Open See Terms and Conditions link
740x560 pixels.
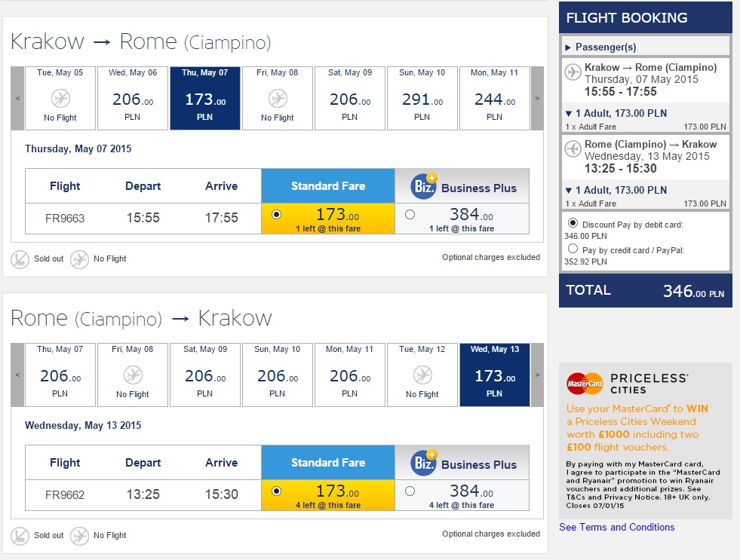(x=617, y=527)
